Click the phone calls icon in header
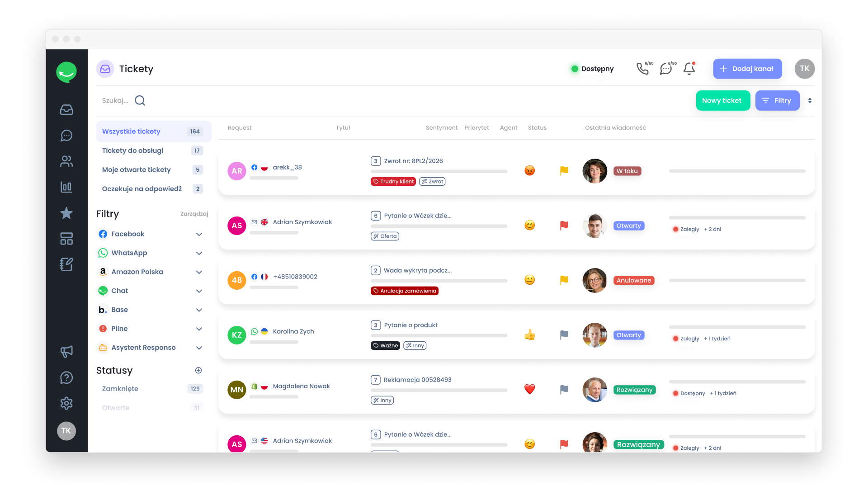 642,69
